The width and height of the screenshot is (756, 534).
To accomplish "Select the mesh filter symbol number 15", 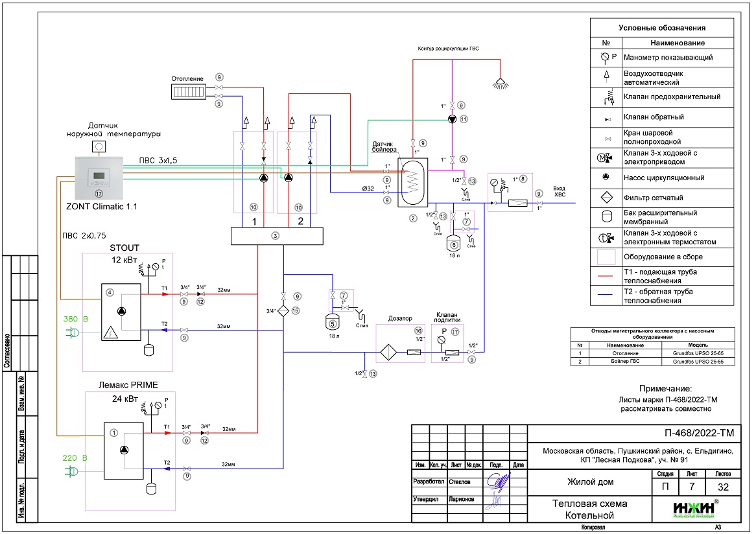I will click(284, 311).
